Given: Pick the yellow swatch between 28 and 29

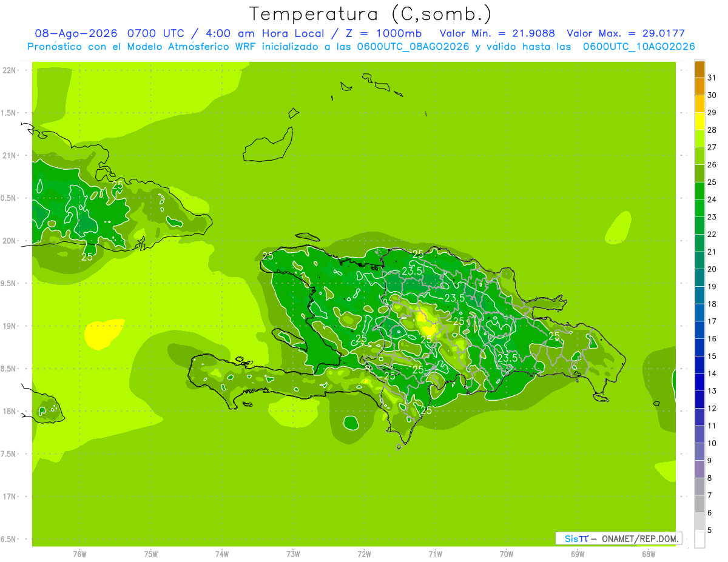Looking at the screenshot, I should pos(699,121).
